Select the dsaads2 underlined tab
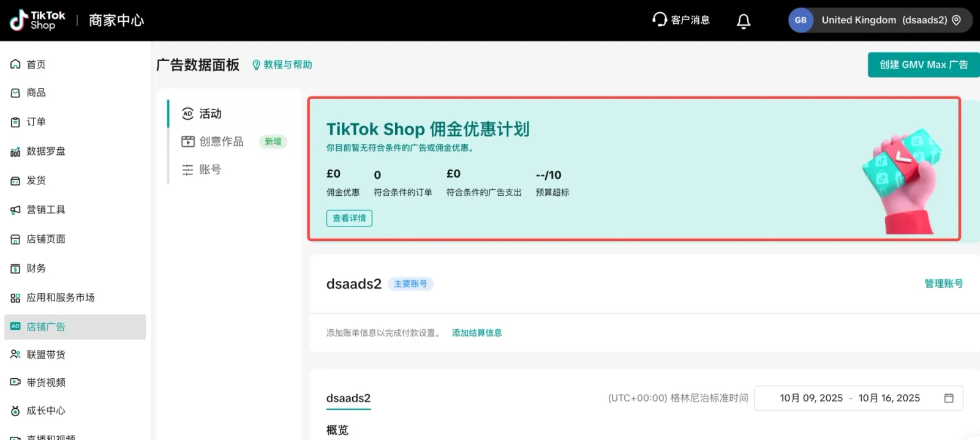Viewport: 980px width, 440px height. pos(348,398)
